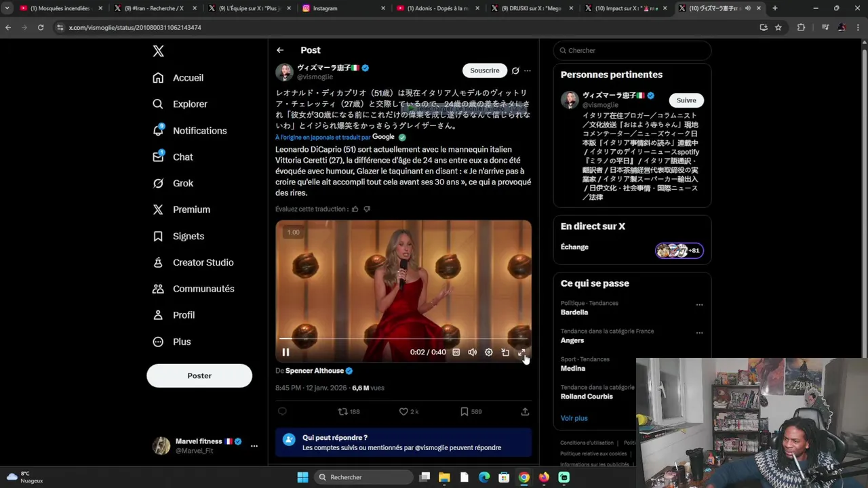Open Marvel fitness account menu dots
The height and width of the screenshot is (488, 868).
pyautogui.click(x=254, y=446)
